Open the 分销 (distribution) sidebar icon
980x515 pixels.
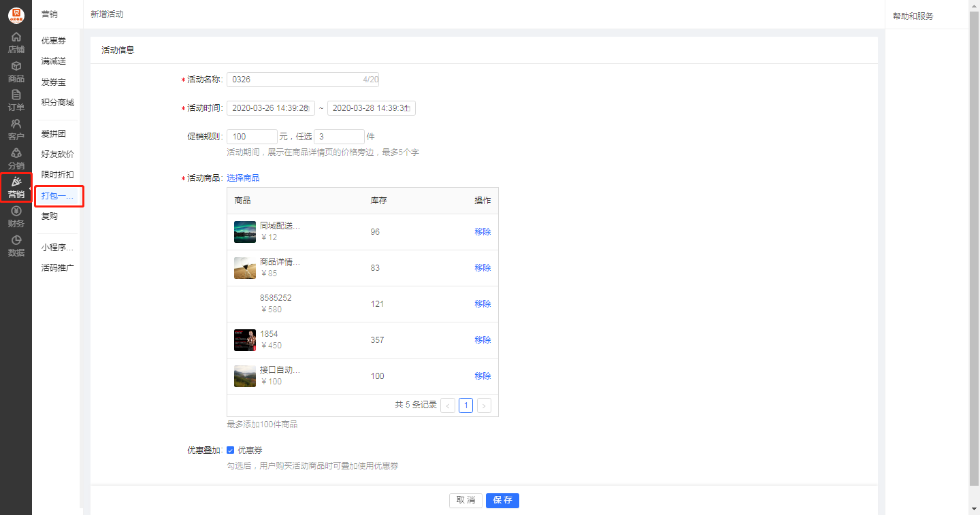point(16,159)
